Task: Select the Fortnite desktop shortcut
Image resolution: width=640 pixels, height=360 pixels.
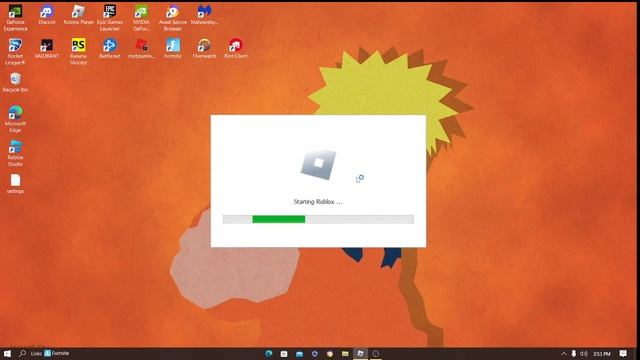Action: tap(173, 49)
